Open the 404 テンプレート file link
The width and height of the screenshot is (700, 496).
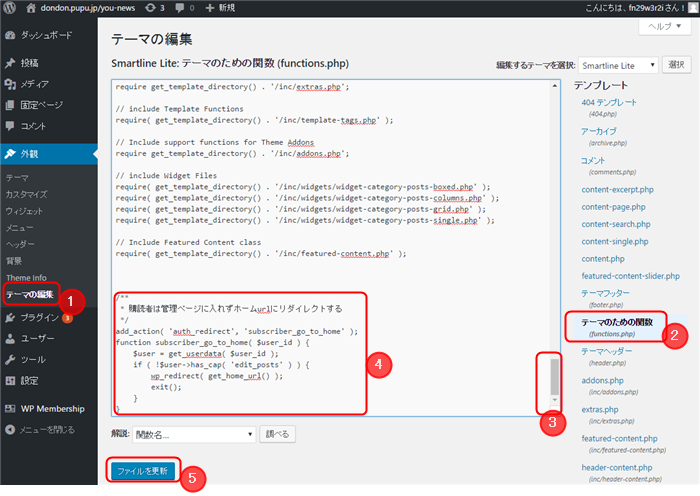click(x=609, y=102)
